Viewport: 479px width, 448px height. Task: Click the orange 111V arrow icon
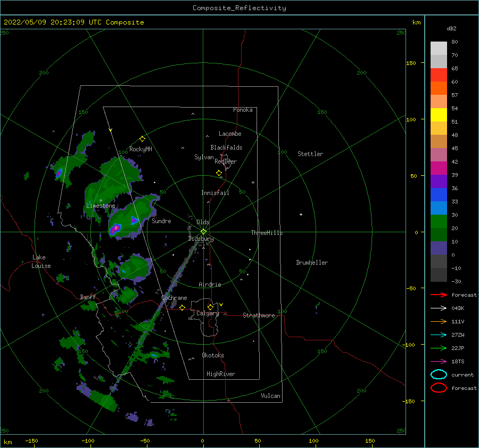[439, 321]
